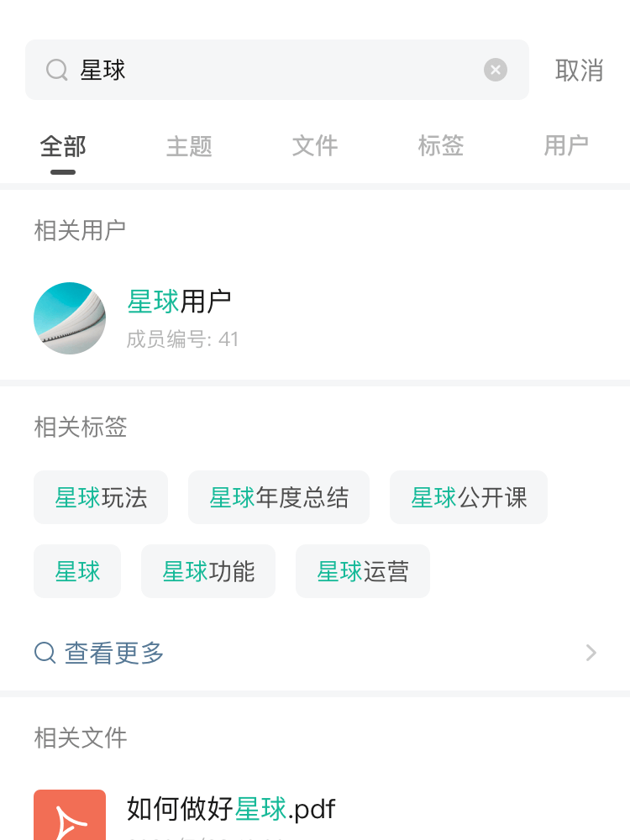Open the 星球玩法 tag
Screen dimensions: 630x840
click(101, 497)
